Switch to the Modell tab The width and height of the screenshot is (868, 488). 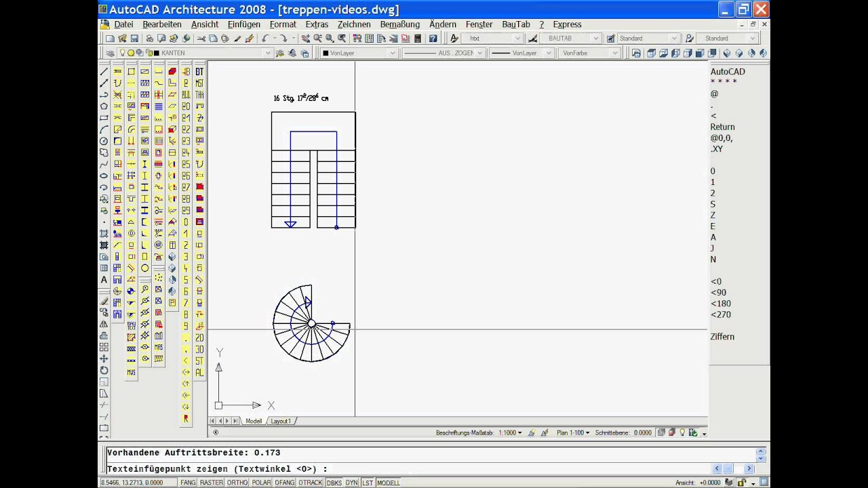(x=254, y=421)
